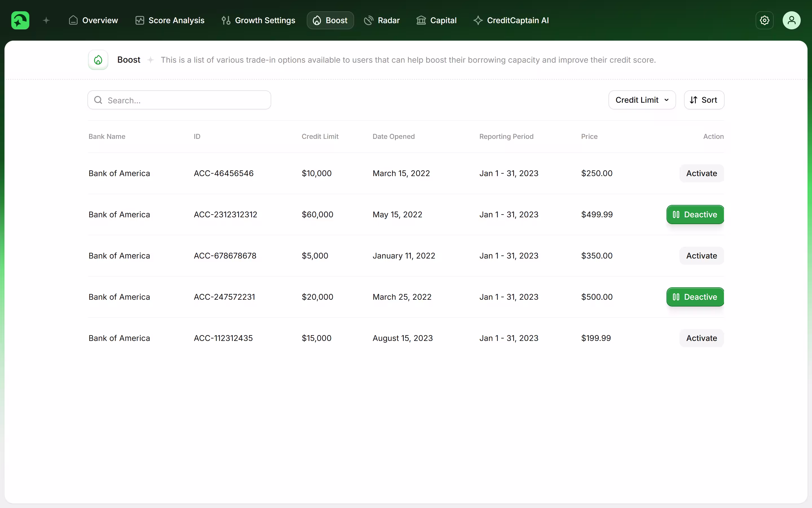Click the magnifier icon in the search box
The height and width of the screenshot is (508, 812).
pos(98,100)
